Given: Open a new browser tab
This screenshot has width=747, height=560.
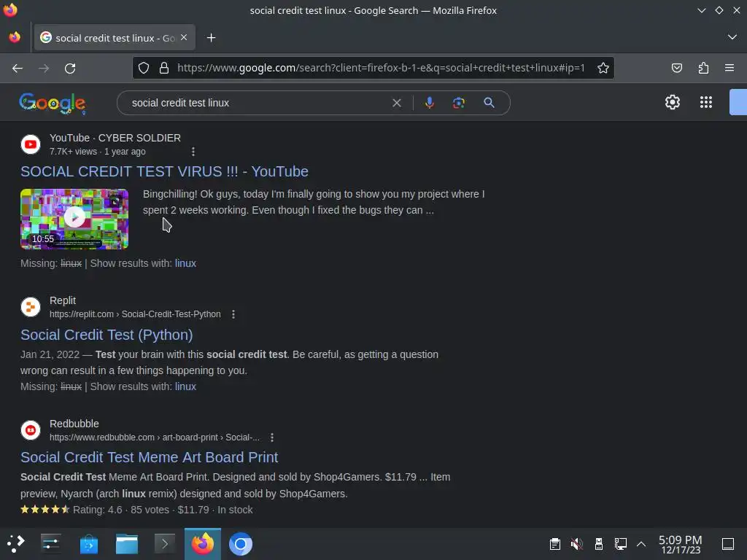Looking at the screenshot, I should [211, 38].
